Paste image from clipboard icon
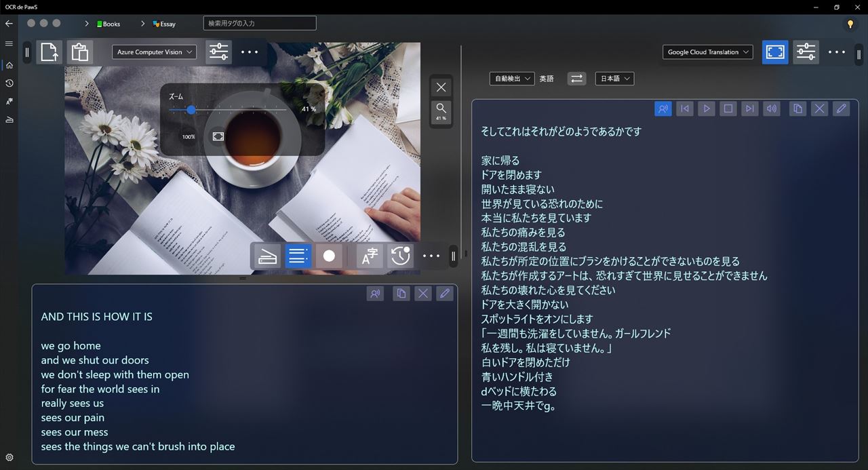Screen dimensions: 868x470 tap(80, 52)
